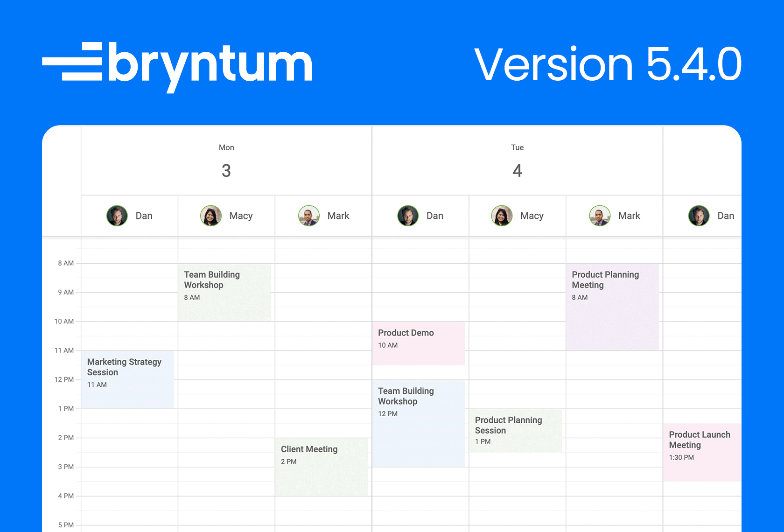The image size is (784, 532).
Task: Click the 10 AM time label
Action: pyautogui.click(x=64, y=321)
